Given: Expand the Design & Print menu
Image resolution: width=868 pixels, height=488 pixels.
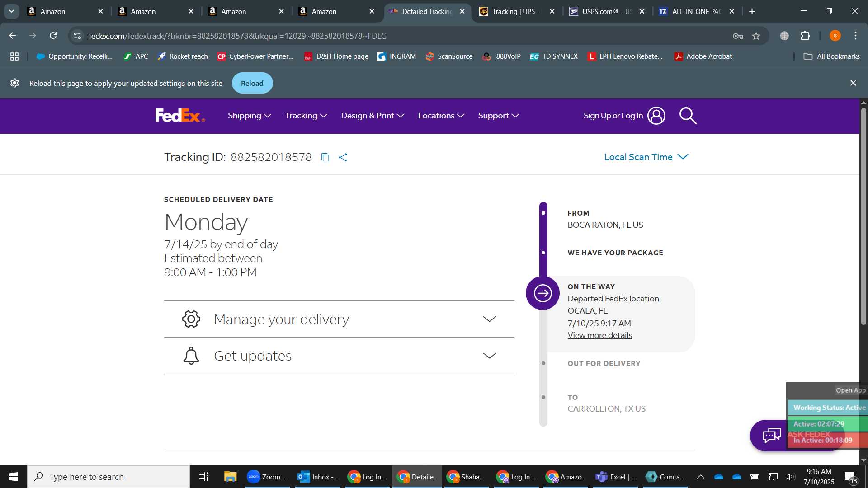Looking at the screenshot, I should (x=373, y=116).
